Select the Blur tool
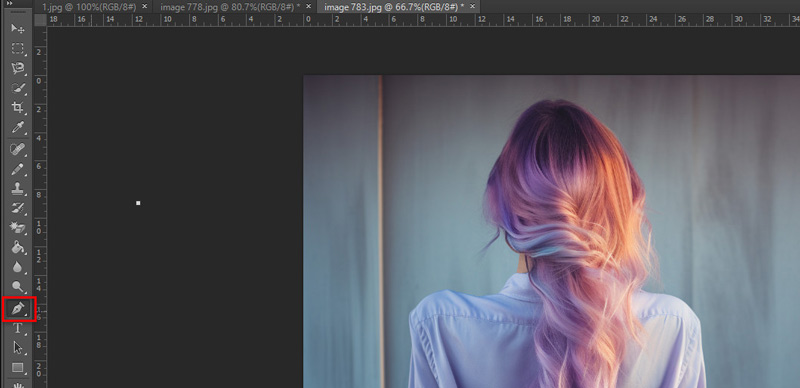This screenshot has height=388, width=800. (x=18, y=267)
